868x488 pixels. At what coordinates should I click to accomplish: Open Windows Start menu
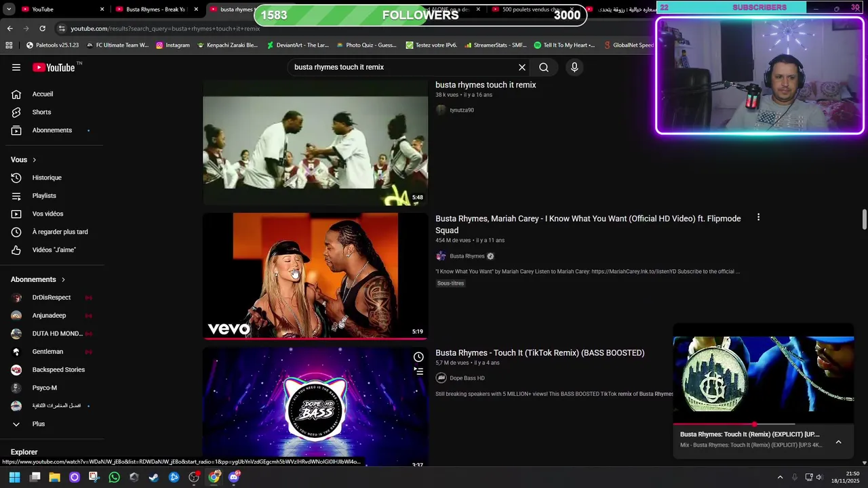click(x=14, y=477)
